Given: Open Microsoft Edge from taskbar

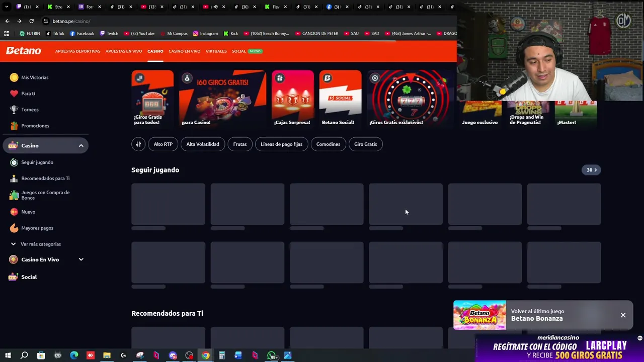Looking at the screenshot, I should [74, 355].
